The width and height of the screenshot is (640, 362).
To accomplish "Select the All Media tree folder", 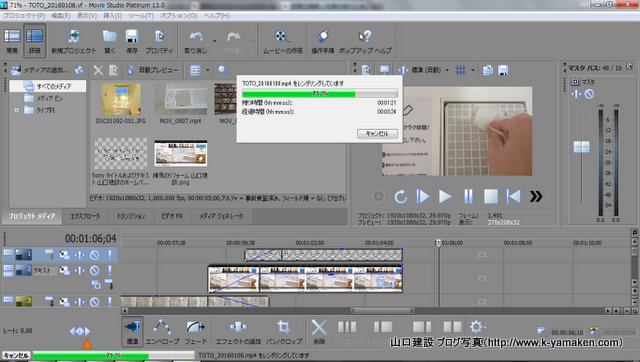I will pos(48,86).
